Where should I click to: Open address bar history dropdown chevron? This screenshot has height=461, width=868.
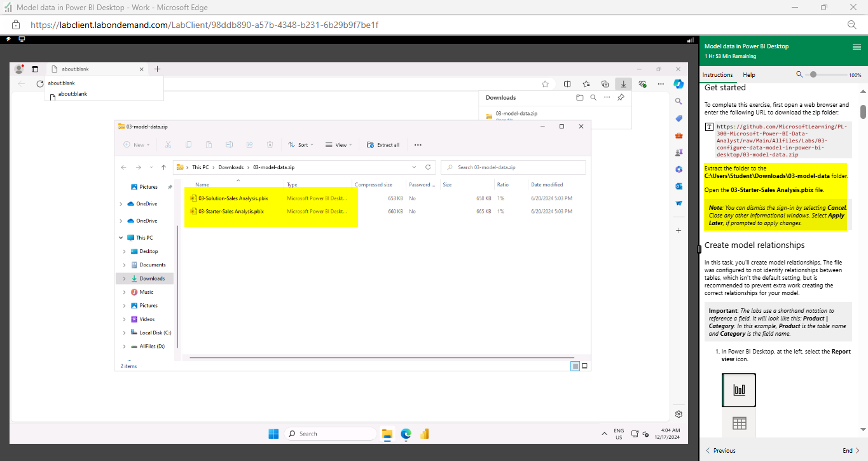point(414,167)
